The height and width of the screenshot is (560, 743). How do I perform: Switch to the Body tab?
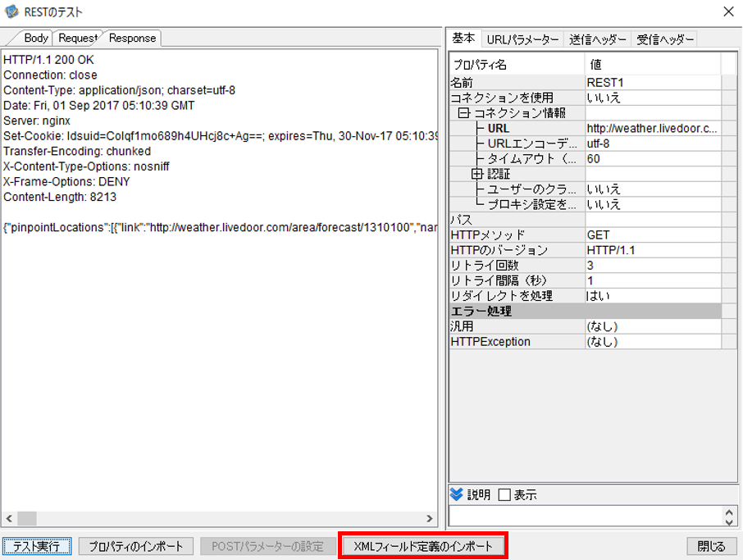(x=36, y=38)
